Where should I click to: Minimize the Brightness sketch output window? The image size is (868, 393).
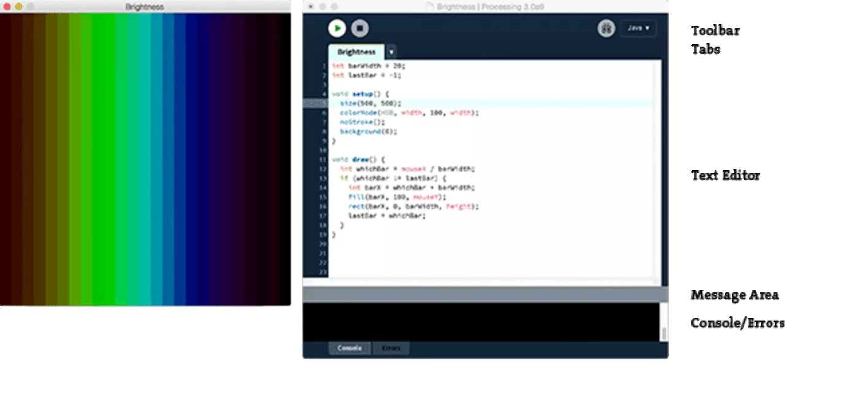(18, 7)
